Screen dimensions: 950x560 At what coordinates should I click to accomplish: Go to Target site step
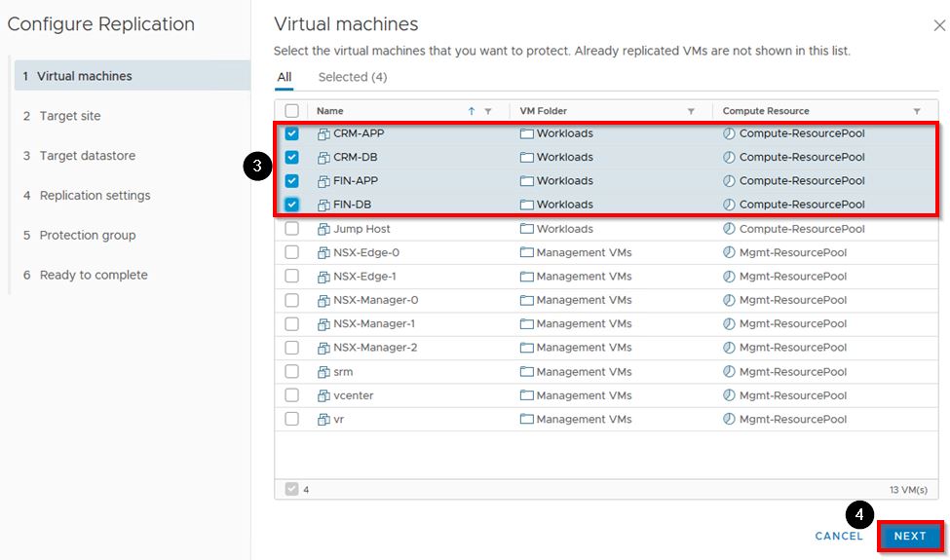[x=70, y=116]
